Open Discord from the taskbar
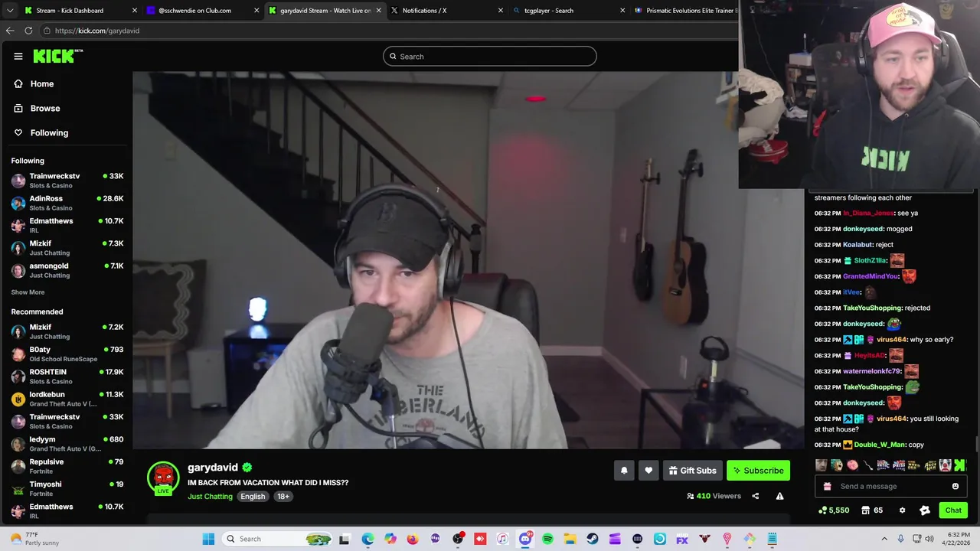The image size is (980, 551). click(x=525, y=539)
